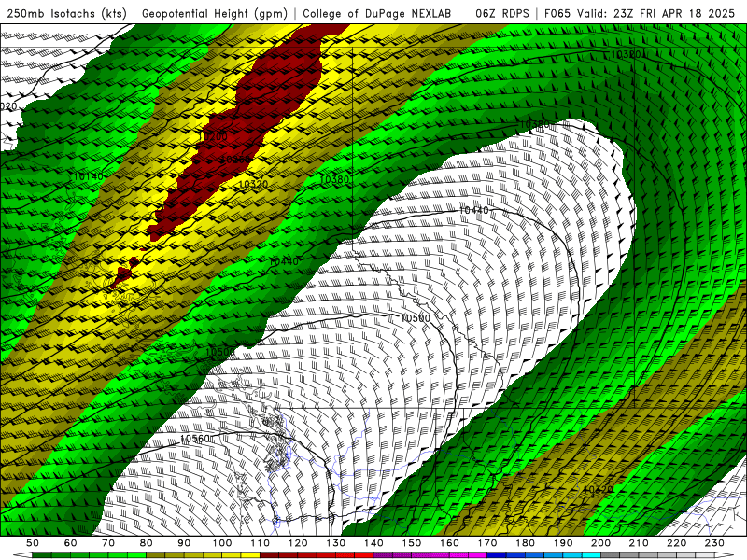Select the bright yellow swatch just before 110 knots
The image size is (747, 560).
(x=250, y=554)
